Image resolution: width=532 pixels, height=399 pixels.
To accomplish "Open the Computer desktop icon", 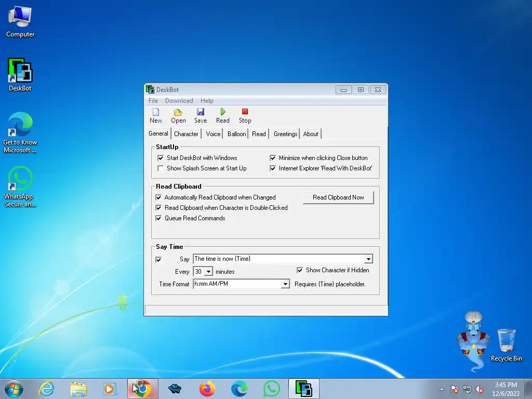I will click(x=20, y=21).
